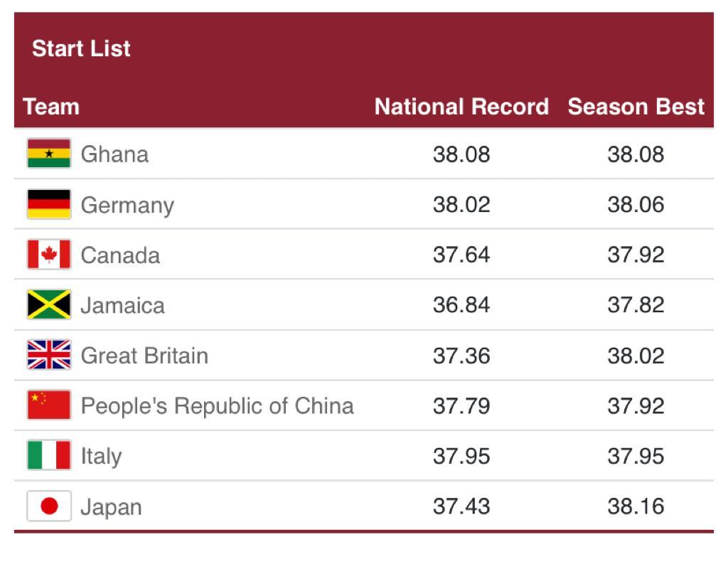Open People's Republic of China team
This screenshot has height=564, width=728.
coord(217,406)
